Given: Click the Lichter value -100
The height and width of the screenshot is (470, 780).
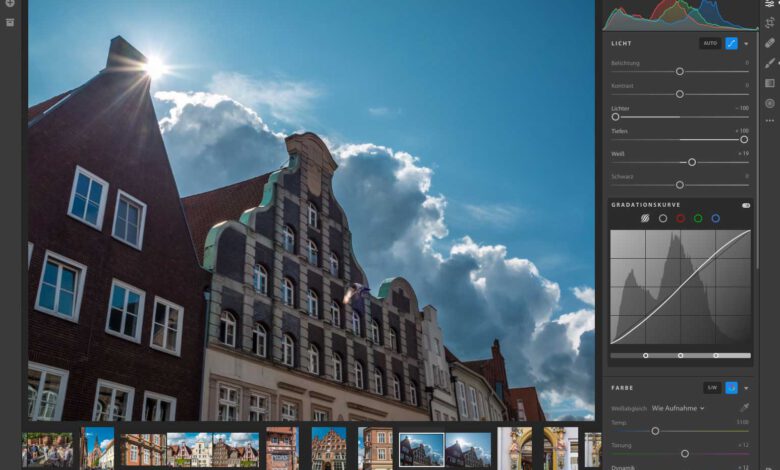Looking at the screenshot, I should [x=742, y=108].
